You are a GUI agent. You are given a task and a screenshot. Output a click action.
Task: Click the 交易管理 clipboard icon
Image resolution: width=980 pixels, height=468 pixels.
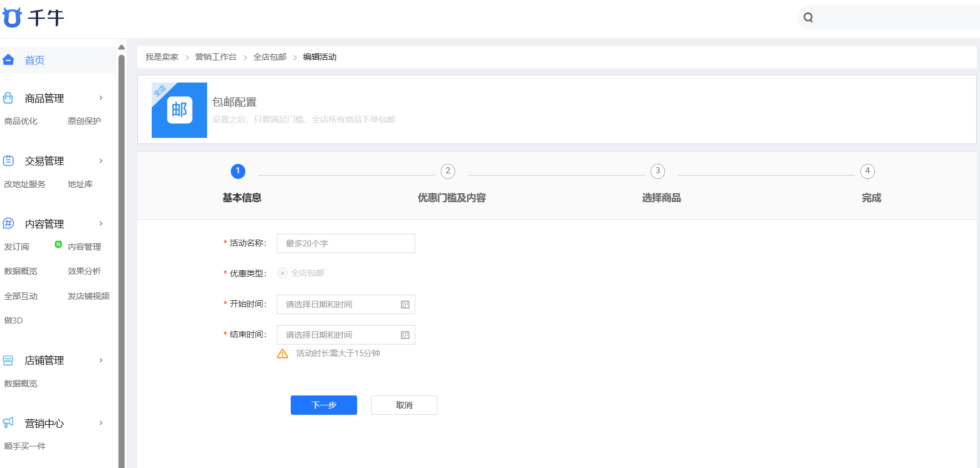coord(8,161)
